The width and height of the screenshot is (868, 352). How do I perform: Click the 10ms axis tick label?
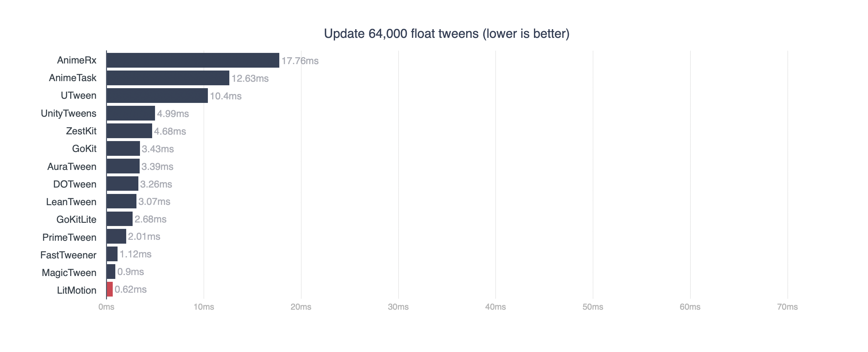[x=204, y=307]
